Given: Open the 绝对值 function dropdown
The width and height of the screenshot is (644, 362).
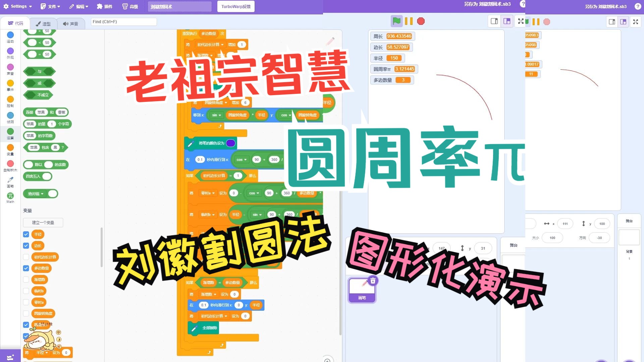Looking at the screenshot, I should [36, 194].
